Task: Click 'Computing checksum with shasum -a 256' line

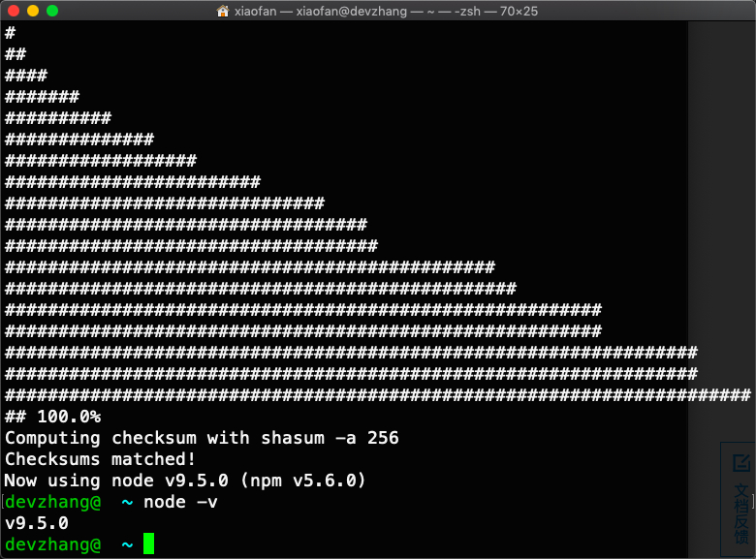Action: point(202,438)
